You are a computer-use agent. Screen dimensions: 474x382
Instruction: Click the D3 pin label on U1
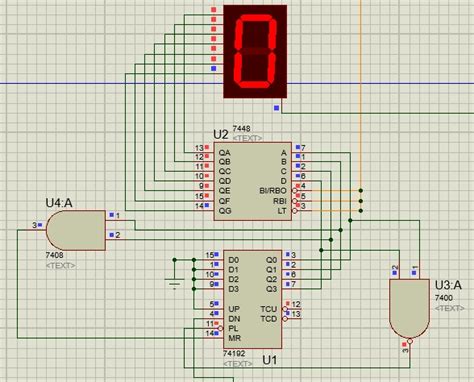(234, 289)
